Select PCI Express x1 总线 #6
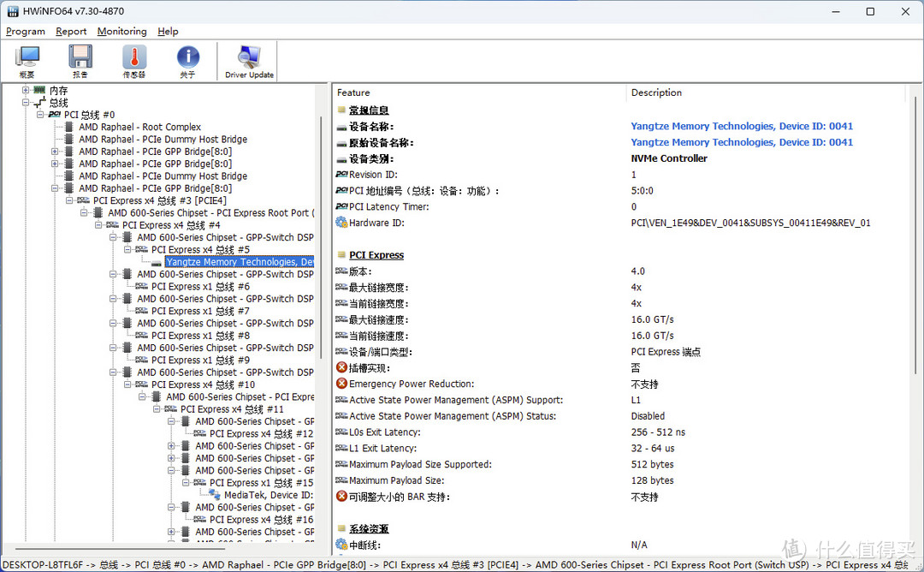Screen dimensions: 924x572 [200, 287]
